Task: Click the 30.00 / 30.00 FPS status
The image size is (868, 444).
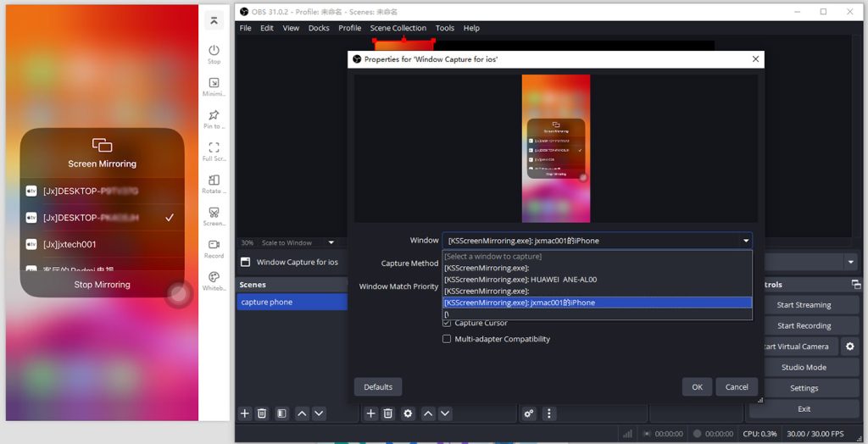Action: 815,434
